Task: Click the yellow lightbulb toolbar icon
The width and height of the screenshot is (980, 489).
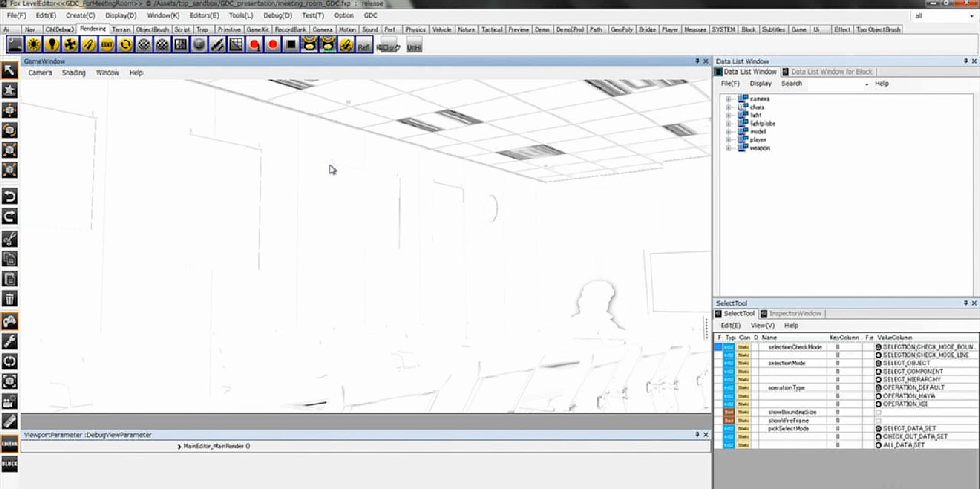Action: coord(52,45)
